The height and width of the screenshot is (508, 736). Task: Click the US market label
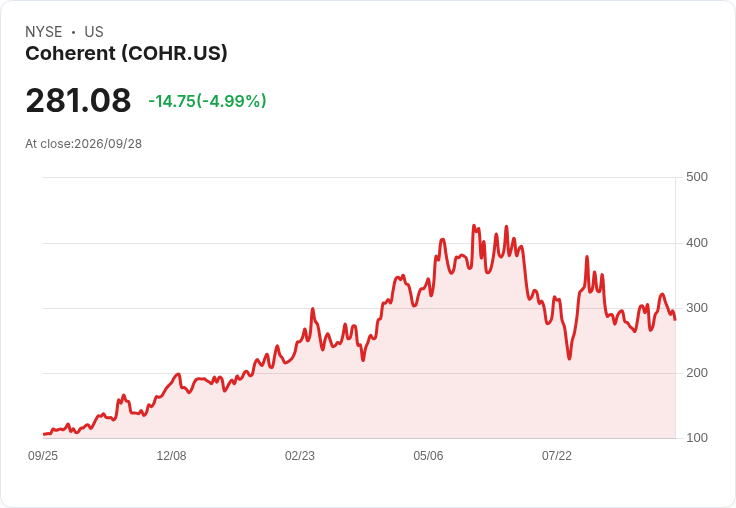tap(94, 32)
